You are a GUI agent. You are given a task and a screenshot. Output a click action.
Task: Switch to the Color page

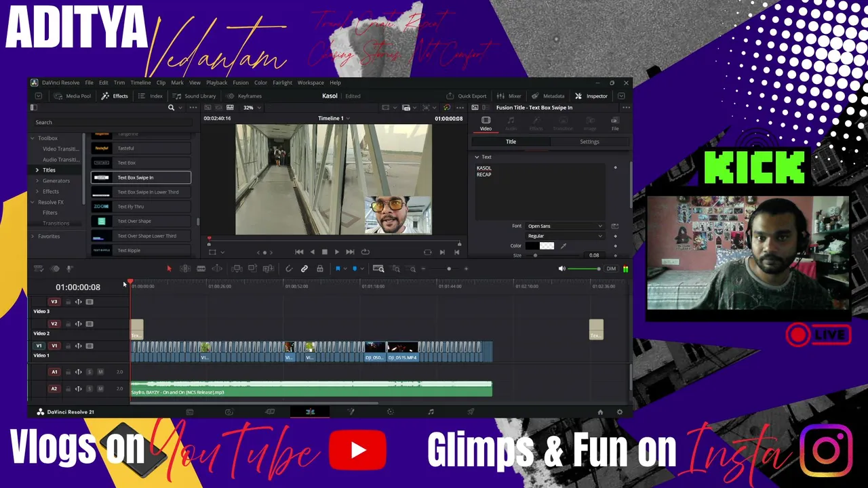(390, 411)
